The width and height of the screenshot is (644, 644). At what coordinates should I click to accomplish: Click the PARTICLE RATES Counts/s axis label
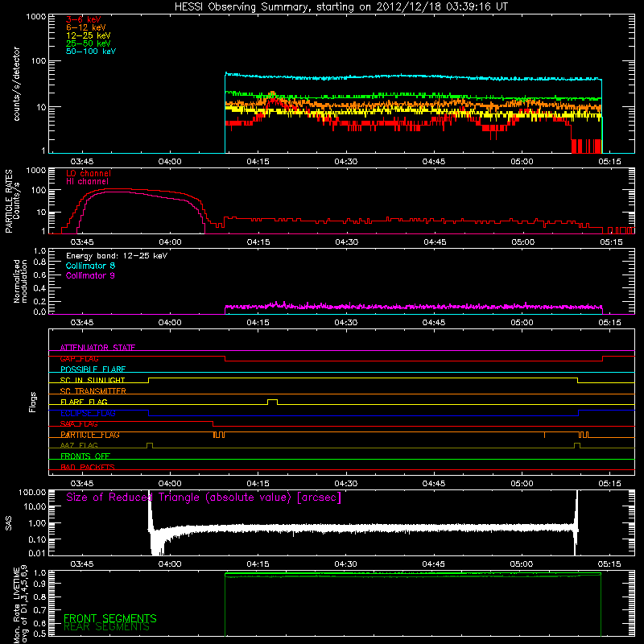coord(12,201)
